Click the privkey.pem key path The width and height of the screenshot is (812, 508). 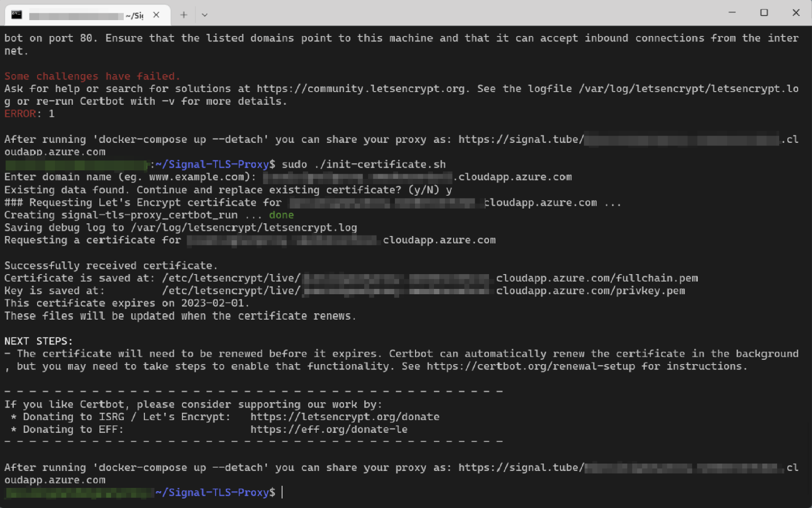[423, 291]
